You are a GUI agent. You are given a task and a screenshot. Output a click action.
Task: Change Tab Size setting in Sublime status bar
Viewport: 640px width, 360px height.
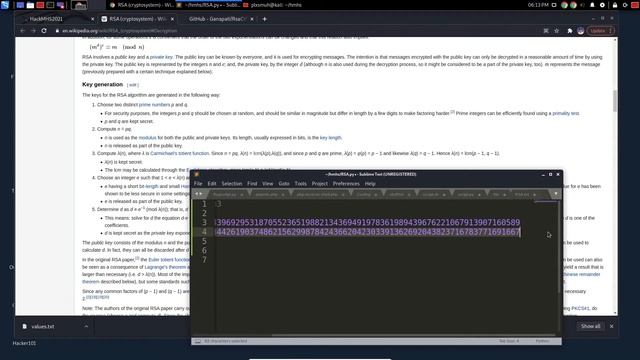[509, 341]
